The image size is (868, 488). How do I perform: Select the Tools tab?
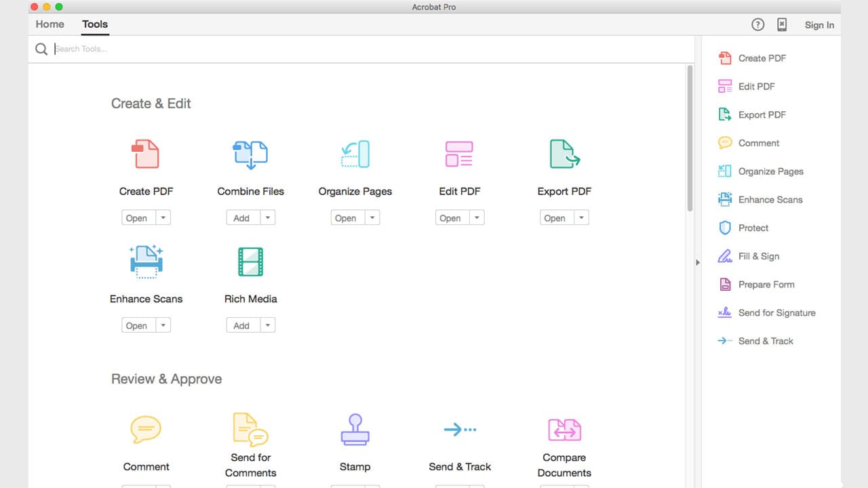94,24
